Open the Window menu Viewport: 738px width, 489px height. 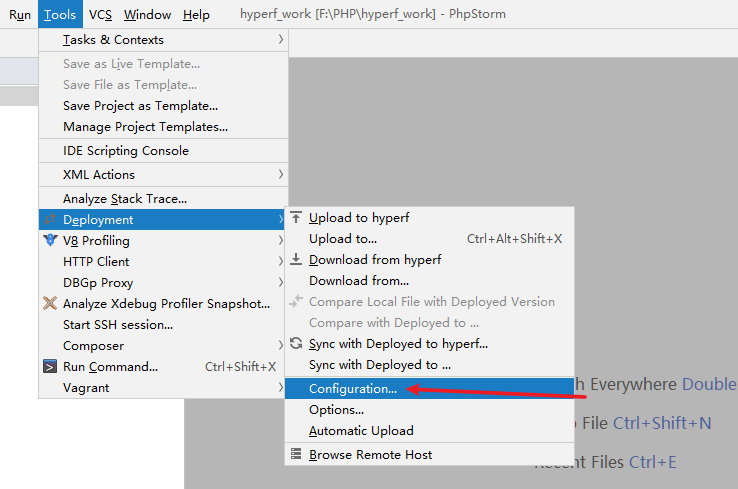click(x=147, y=15)
